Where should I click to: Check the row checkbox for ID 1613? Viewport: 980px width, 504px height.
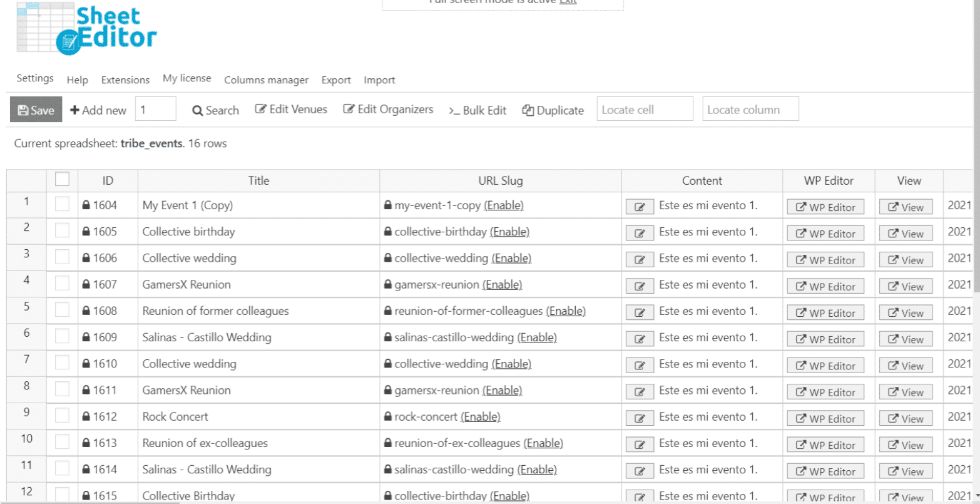coord(62,442)
